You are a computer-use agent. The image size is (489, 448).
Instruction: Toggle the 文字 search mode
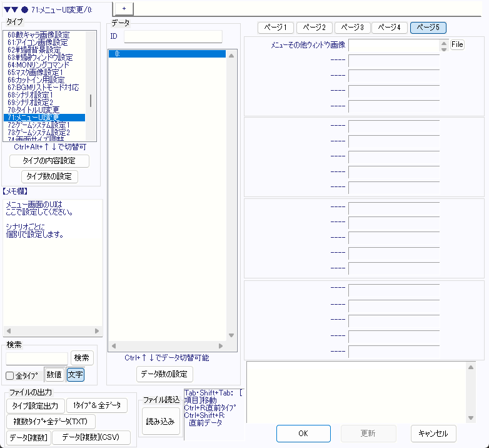[x=75, y=375]
